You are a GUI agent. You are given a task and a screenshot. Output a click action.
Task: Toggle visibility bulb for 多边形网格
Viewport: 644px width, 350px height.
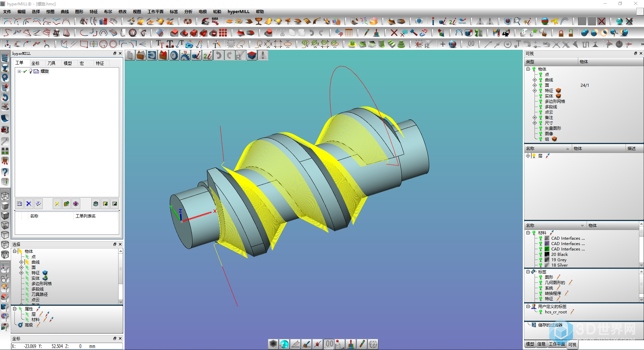(x=541, y=102)
